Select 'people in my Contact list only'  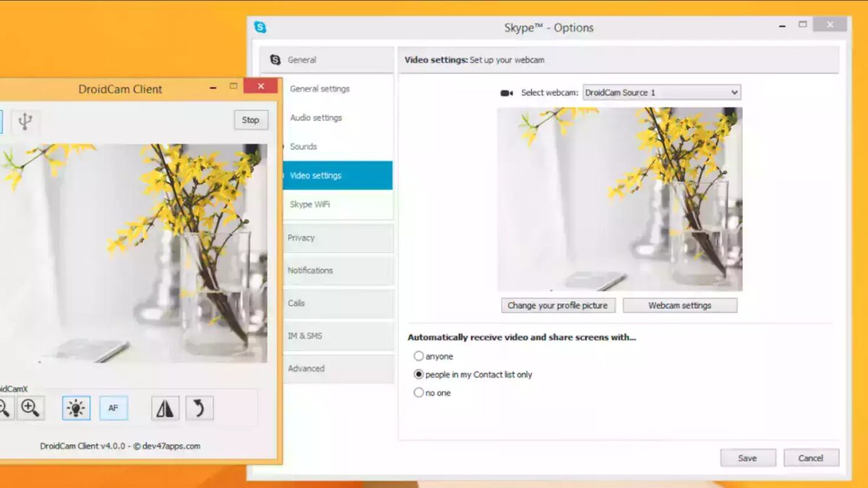[x=419, y=374]
